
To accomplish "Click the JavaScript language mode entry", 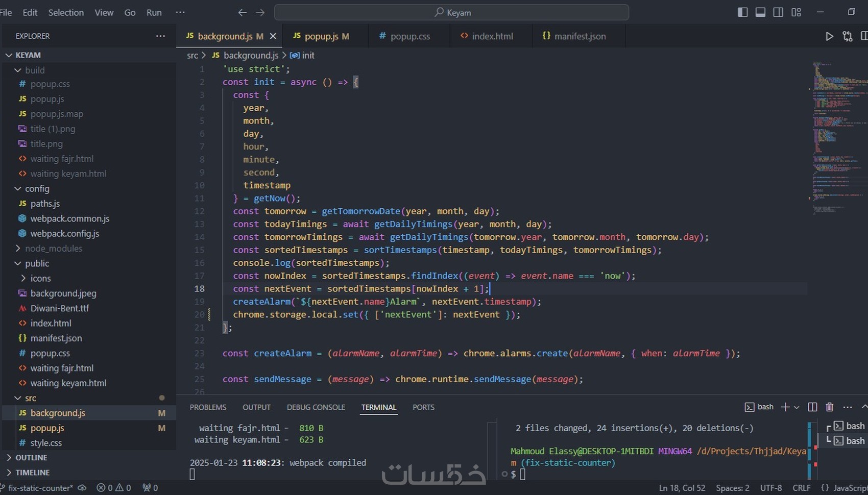I will pos(850,488).
